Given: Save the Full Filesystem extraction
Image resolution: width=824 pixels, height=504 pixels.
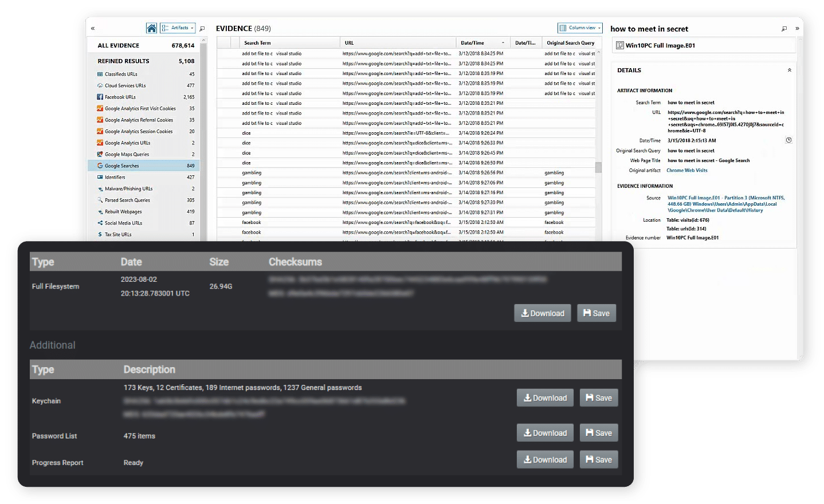Looking at the screenshot, I should point(597,313).
